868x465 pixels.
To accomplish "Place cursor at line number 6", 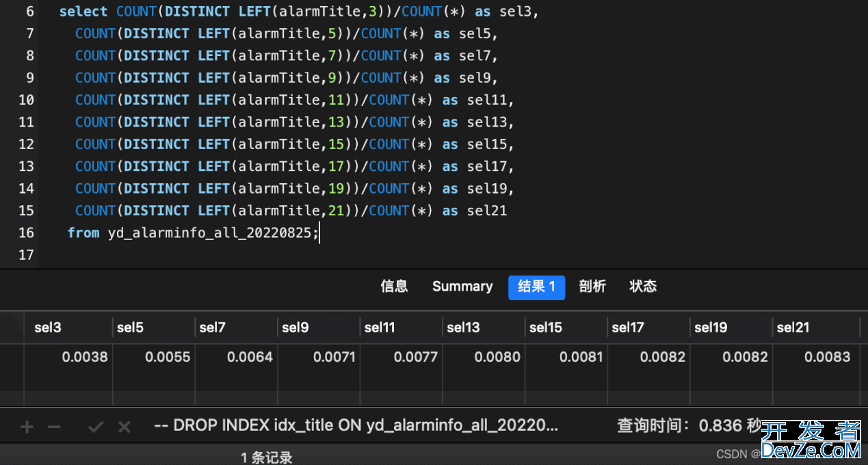I will [29, 12].
